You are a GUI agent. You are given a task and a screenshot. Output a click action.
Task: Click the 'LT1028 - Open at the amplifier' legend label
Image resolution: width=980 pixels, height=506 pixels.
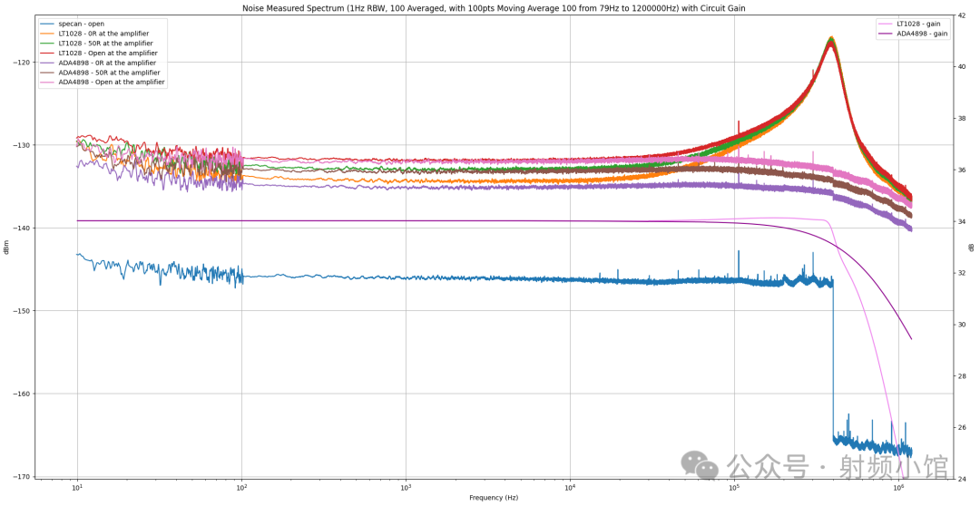coord(107,54)
